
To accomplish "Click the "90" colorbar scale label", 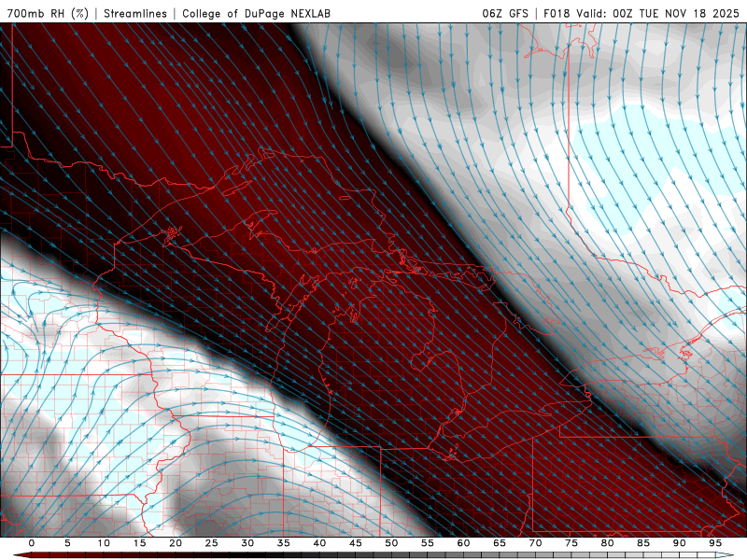I will click(679, 543).
